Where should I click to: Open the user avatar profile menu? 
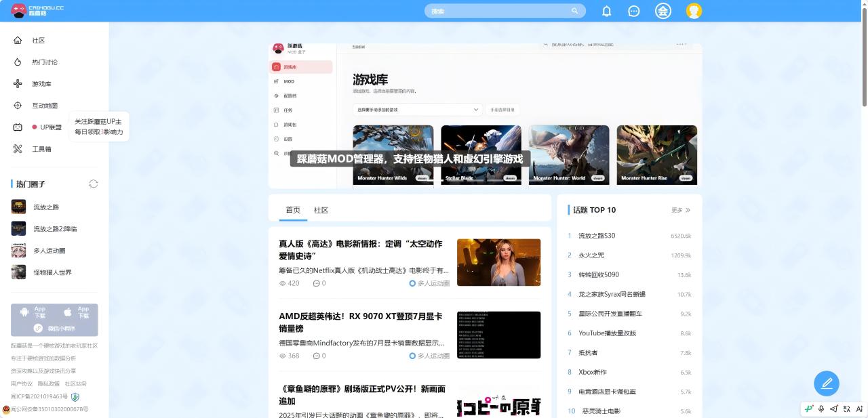click(x=694, y=11)
